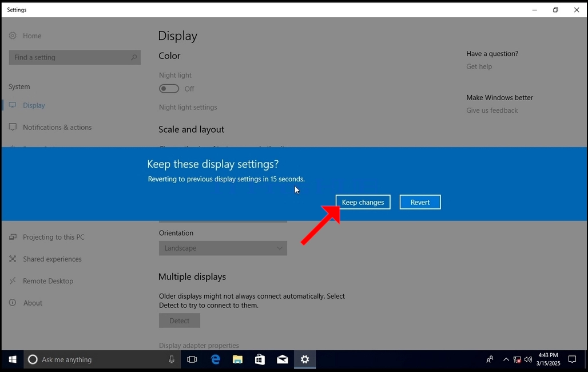Click Give us feedback link
The image size is (588, 372).
[x=492, y=110]
